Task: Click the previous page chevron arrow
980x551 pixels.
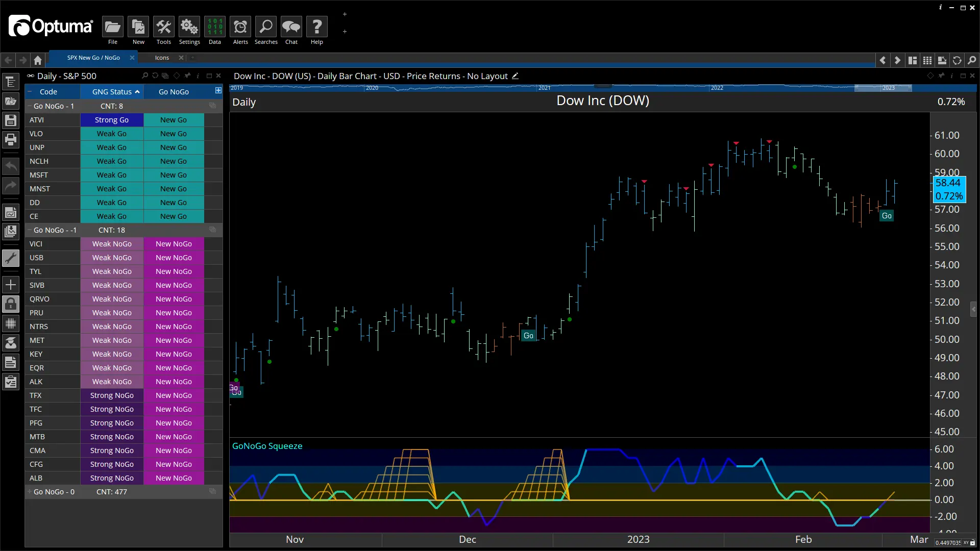Action: (x=883, y=60)
